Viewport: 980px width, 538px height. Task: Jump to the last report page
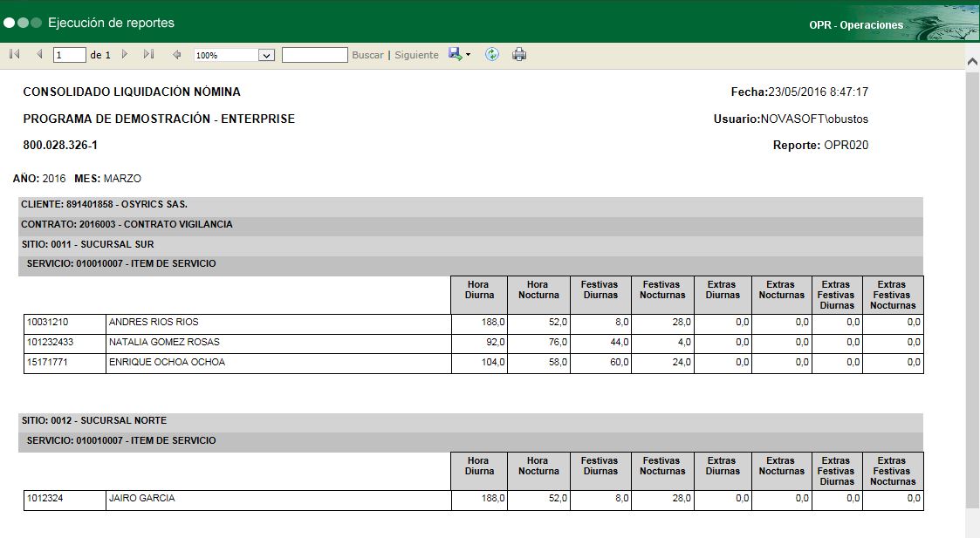[x=148, y=55]
